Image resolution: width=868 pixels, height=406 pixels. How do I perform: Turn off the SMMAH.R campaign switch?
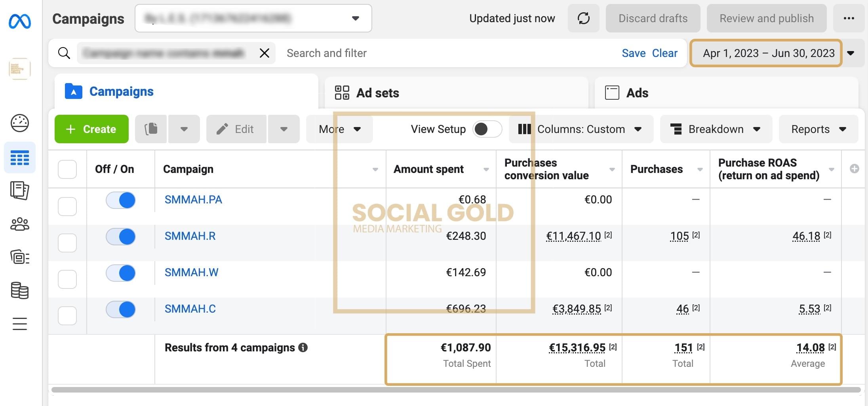(x=121, y=237)
